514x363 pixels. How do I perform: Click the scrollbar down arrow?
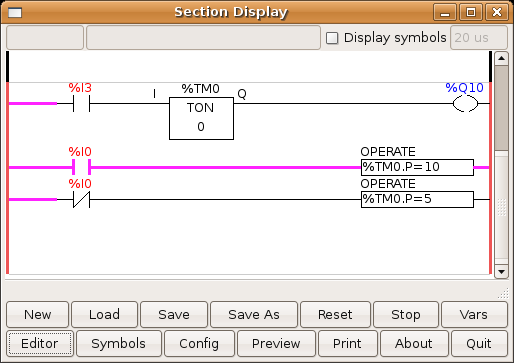pyautogui.click(x=501, y=272)
